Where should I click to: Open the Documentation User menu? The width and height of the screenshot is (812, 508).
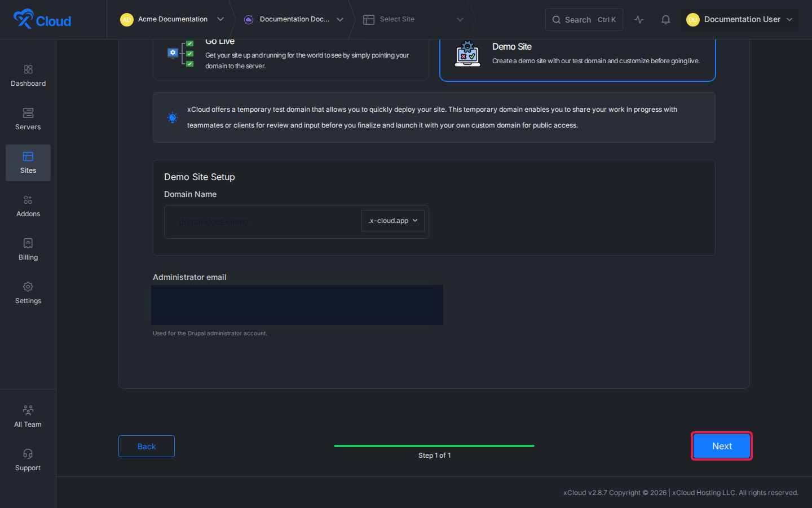pyautogui.click(x=740, y=20)
